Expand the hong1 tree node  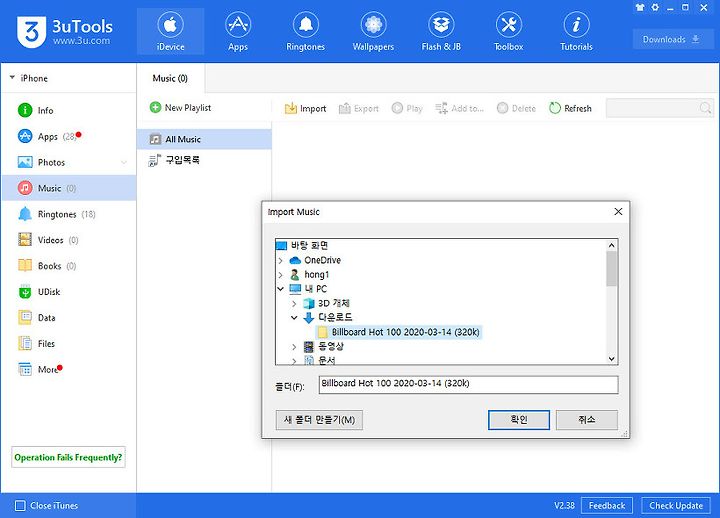(281, 275)
